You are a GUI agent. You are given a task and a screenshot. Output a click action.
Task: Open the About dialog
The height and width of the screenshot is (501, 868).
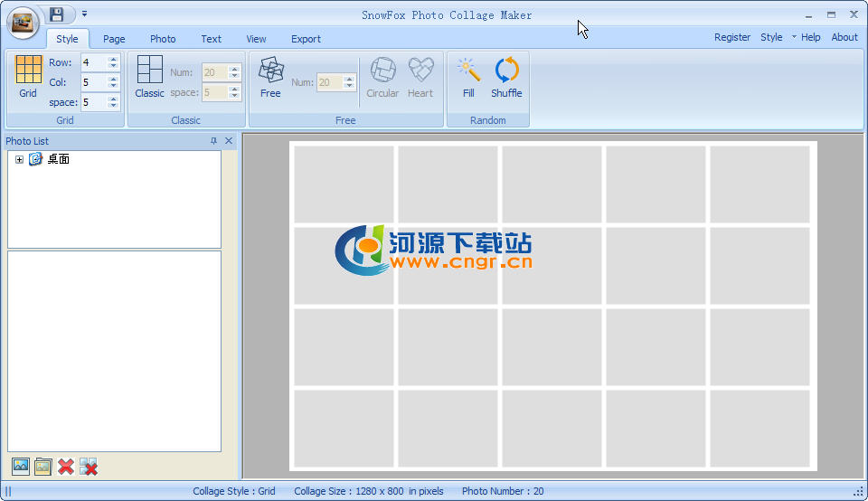844,37
